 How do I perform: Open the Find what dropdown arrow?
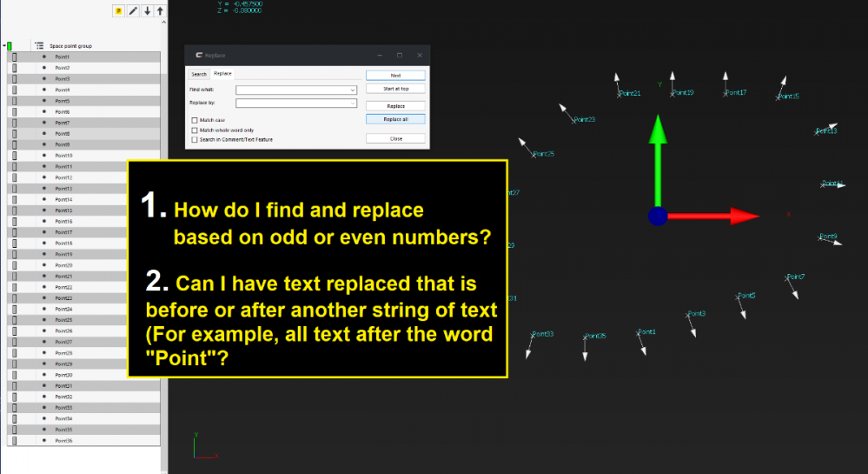352,90
